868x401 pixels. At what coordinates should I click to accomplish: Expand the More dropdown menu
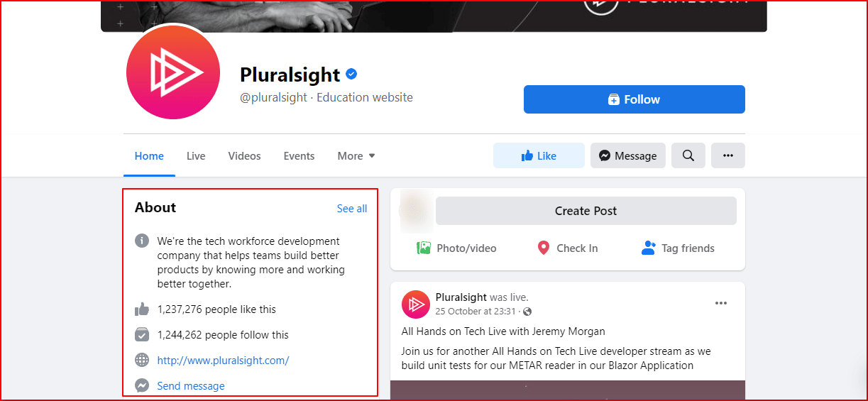356,155
